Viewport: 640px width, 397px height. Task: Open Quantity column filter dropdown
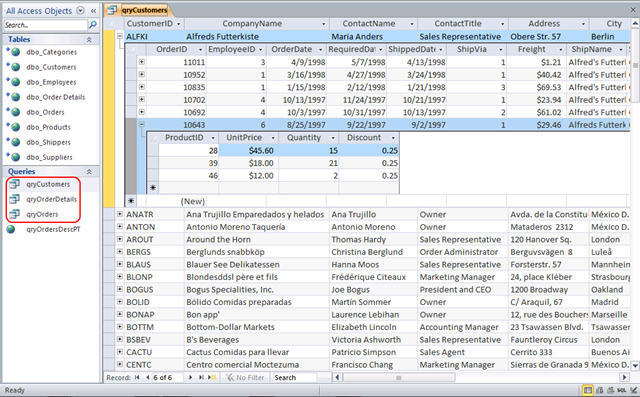(333, 138)
